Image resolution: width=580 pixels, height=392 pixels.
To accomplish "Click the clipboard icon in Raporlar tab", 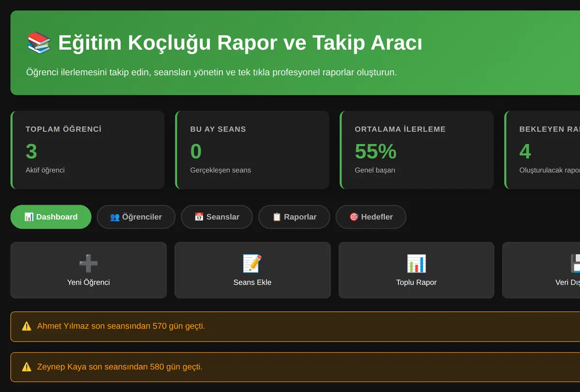I will click(276, 217).
